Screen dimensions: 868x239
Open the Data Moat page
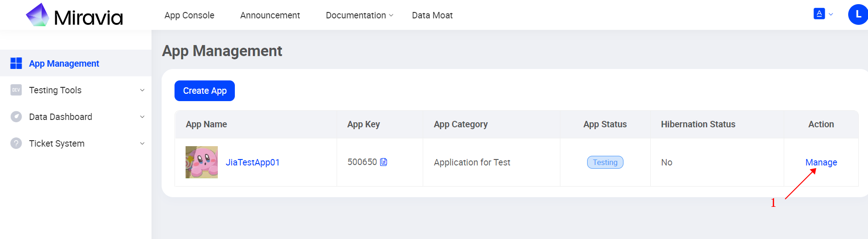pos(432,16)
